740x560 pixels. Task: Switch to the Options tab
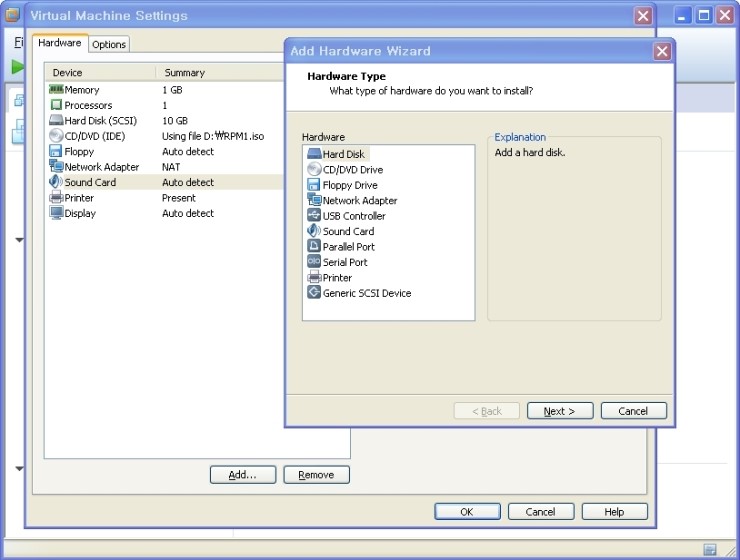[109, 44]
